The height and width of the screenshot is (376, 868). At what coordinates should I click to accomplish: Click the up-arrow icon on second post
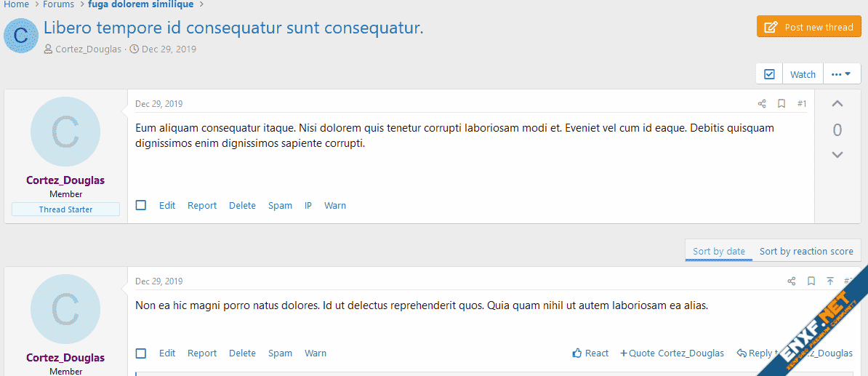coord(830,281)
